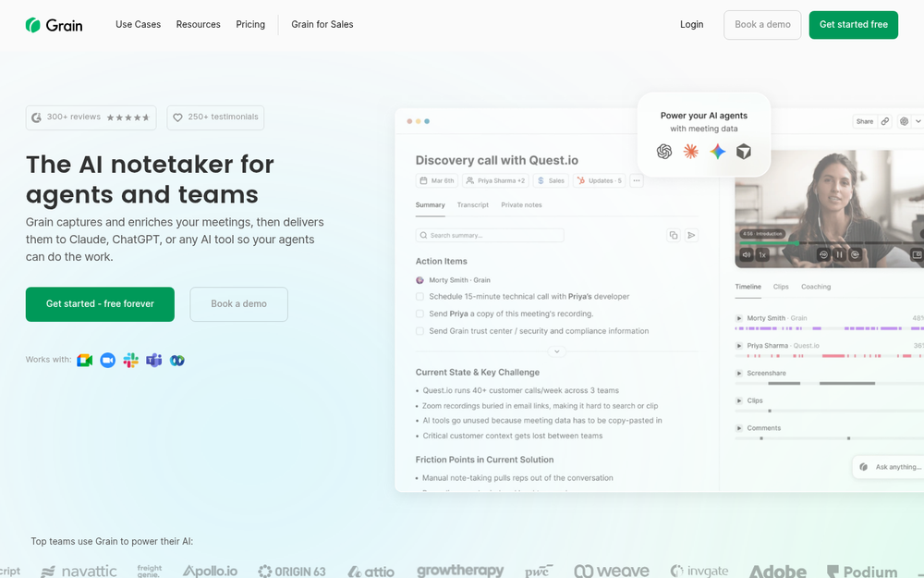Open dropdown arrow next to settings icon
Image resolution: width=924 pixels, height=578 pixels.
918,121
